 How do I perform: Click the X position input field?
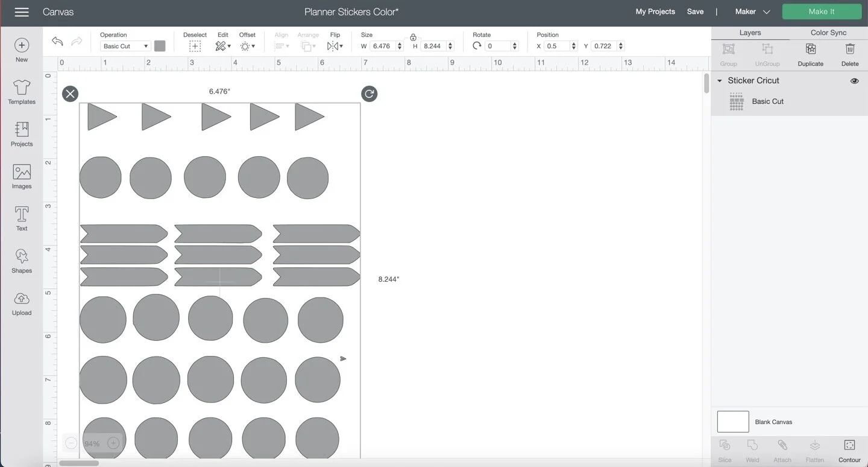tap(556, 46)
